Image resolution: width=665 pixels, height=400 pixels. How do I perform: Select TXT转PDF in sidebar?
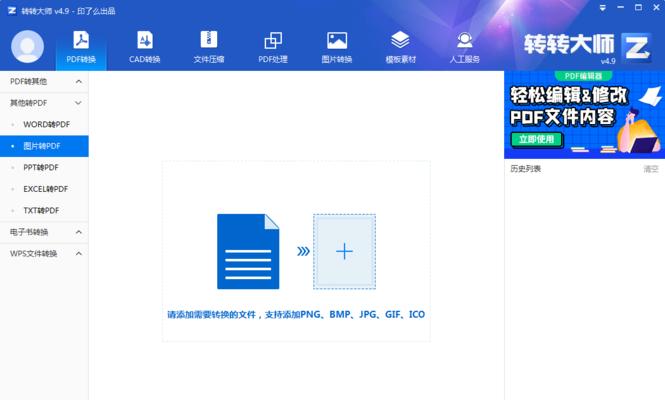[44, 210]
